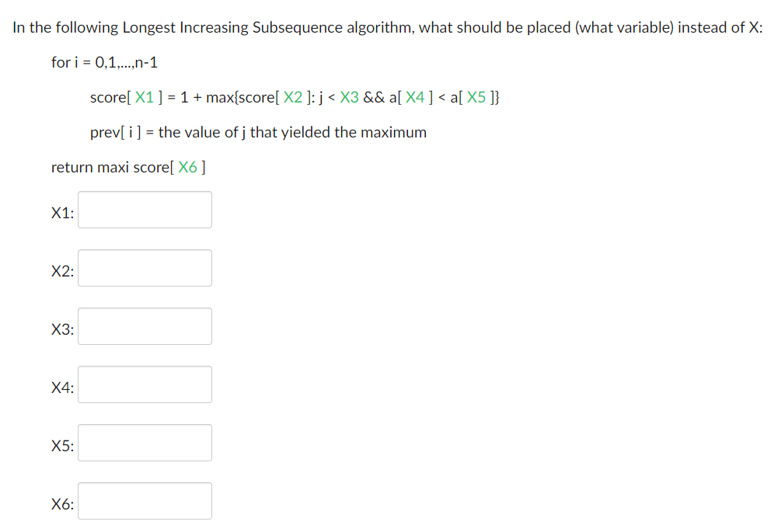Screen dimensions: 771x532
Task: Click the X1 answer input box
Action: (x=145, y=210)
